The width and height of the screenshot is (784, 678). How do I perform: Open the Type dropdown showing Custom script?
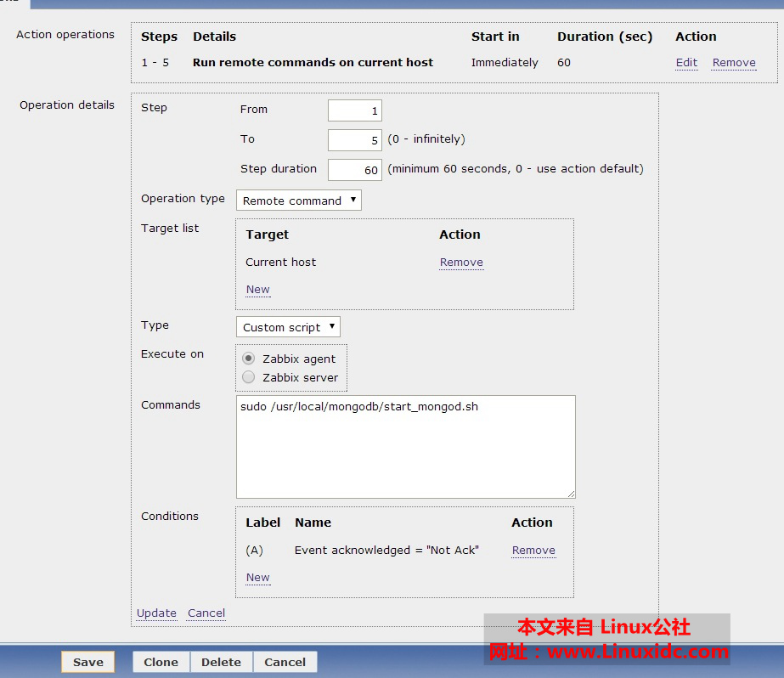tap(287, 326)
